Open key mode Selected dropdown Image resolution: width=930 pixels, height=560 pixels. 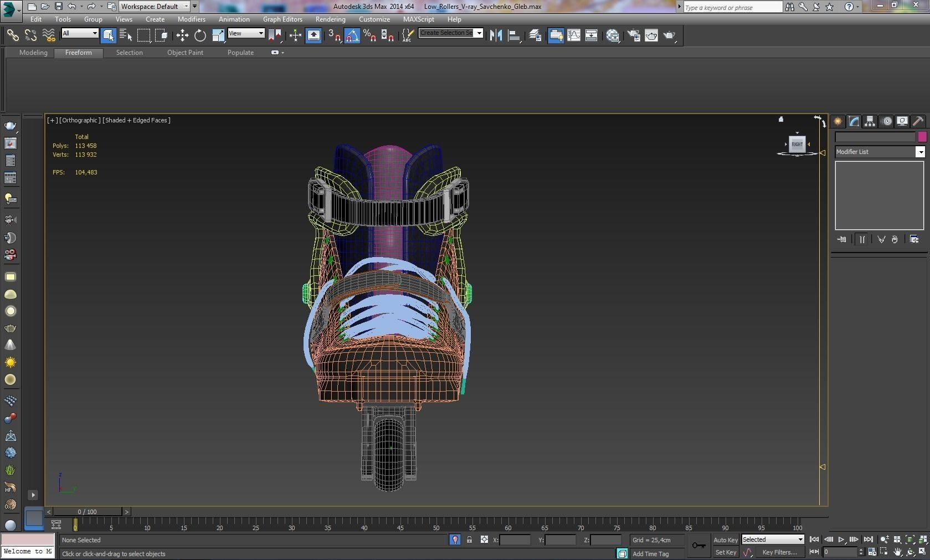[773, 539]
